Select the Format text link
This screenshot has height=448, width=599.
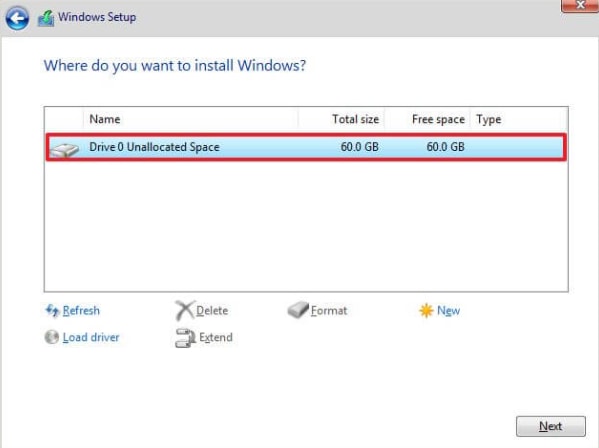329,311
